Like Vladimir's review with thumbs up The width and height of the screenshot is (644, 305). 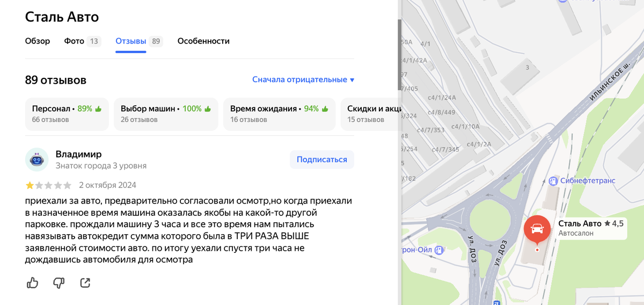tap(32, 282)
